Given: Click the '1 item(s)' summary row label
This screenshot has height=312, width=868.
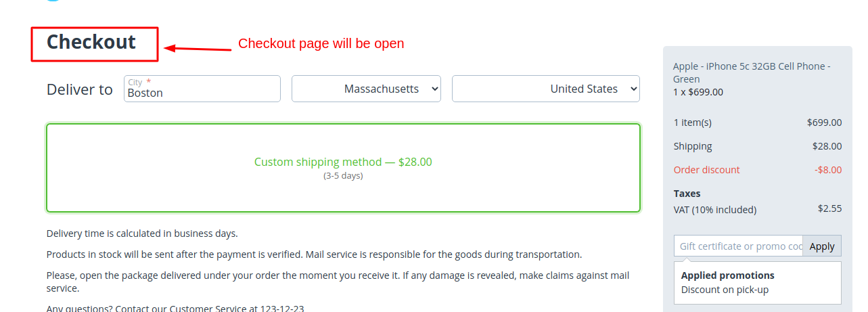Looking at the screenshot, I should coord(692,122).
